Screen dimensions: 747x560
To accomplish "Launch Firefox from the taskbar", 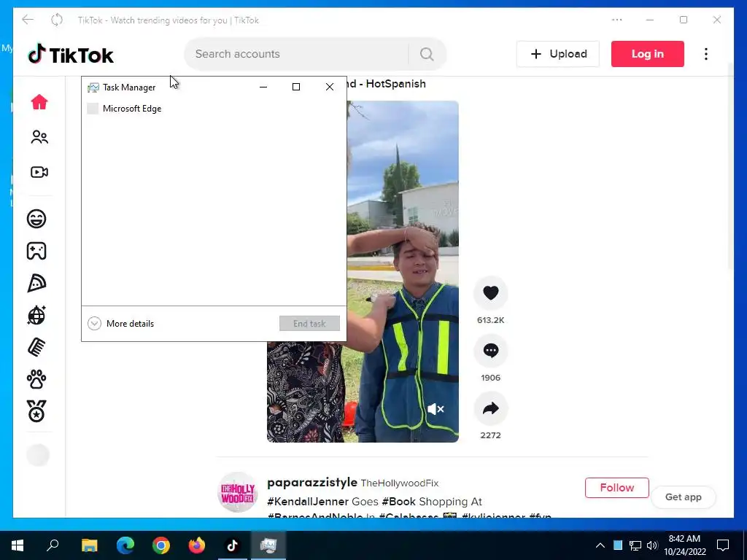I will (x=197, y=545).
